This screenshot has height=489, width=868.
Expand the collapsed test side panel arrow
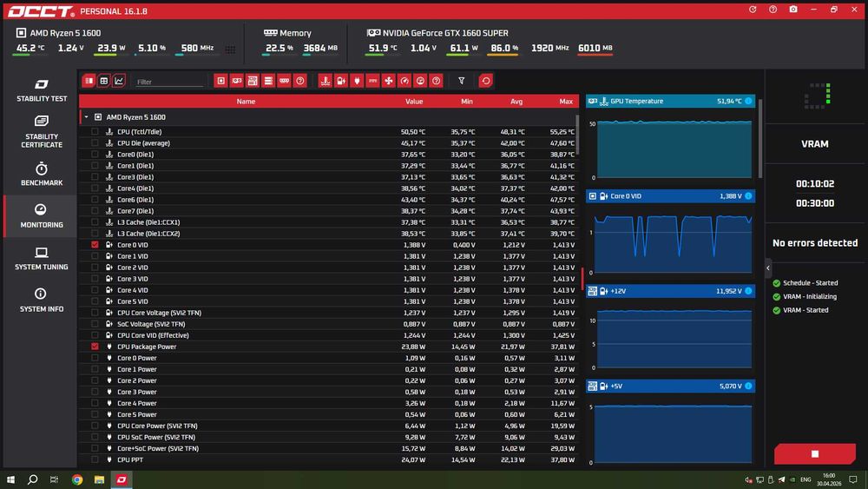[x=768, y=268]
